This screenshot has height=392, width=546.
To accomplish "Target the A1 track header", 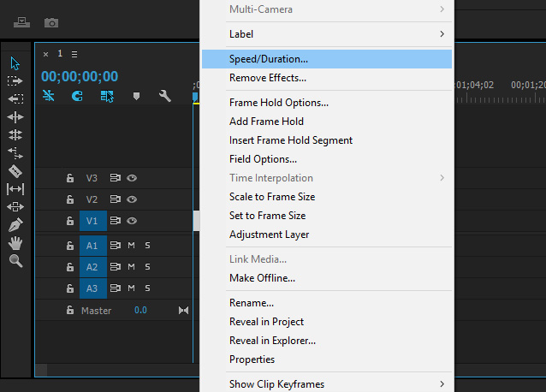I will pyautogui.click(x=93, y=246).
